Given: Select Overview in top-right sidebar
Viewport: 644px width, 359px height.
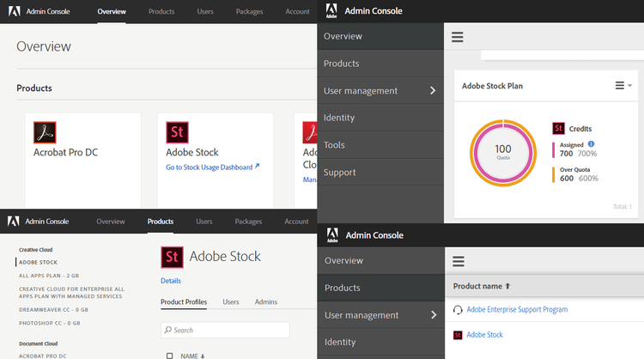Looking at the screenshot, I should (380, 36).
